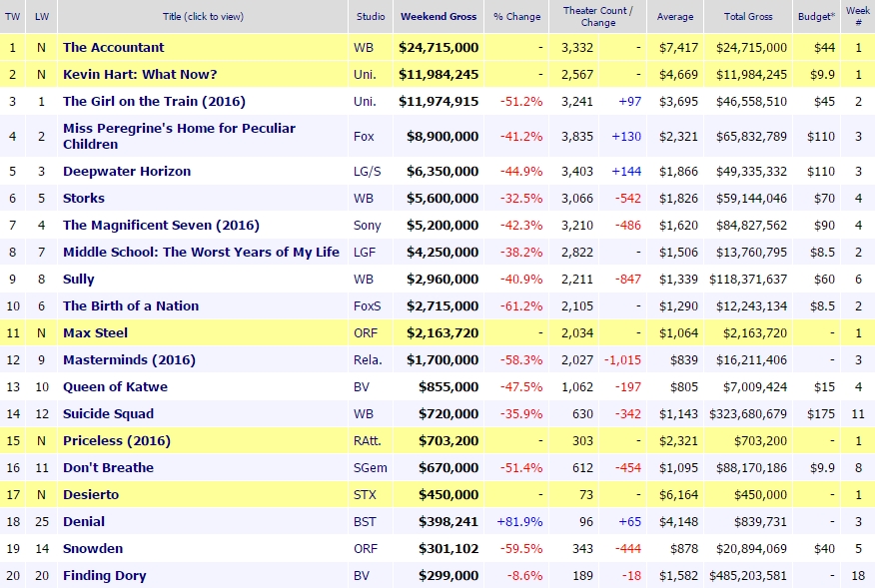Open The Accountant movie title link
The width and height of the screenshot is (875, 588).
pyautogui.click(x=113, y=48)
